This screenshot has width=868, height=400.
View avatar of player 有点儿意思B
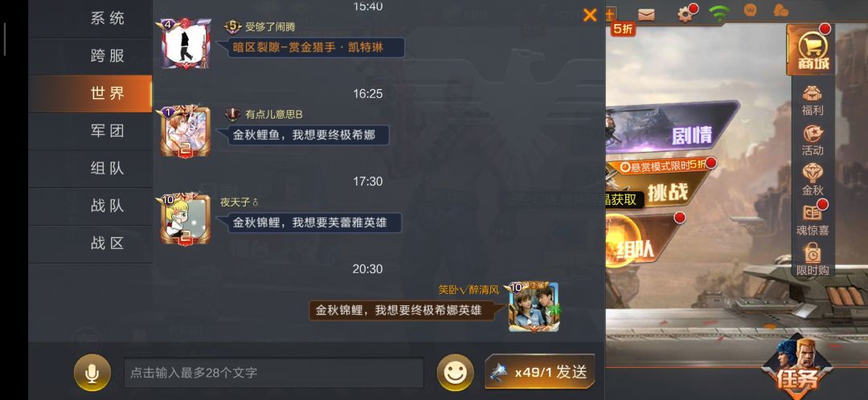click(186, 133)
